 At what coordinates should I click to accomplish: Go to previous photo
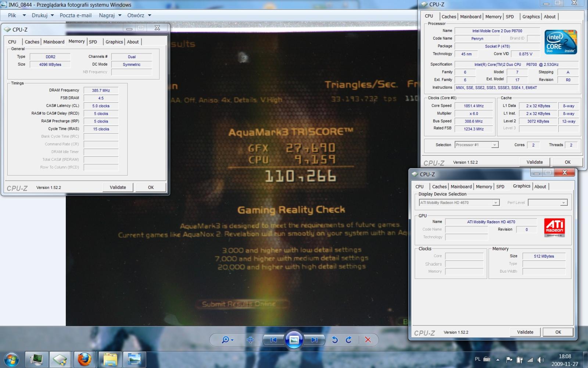click(273, 340)
